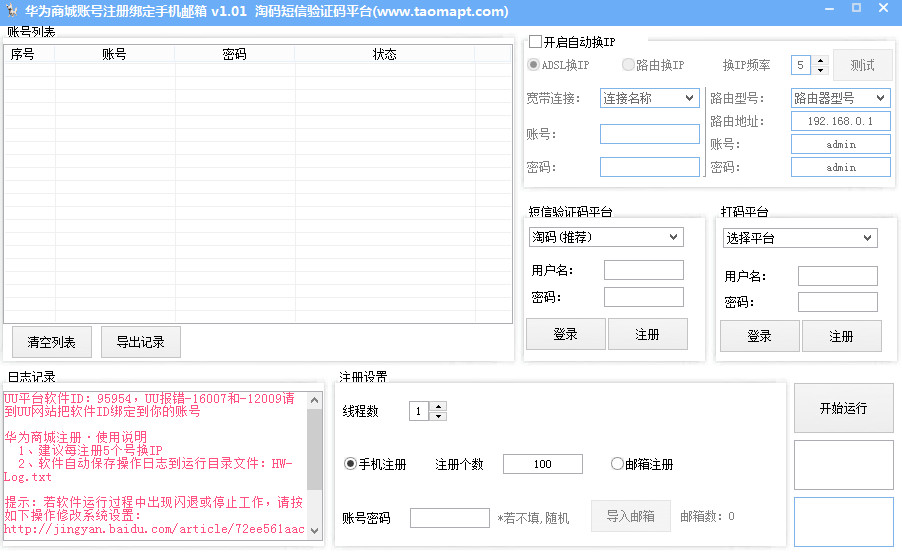The width and height of the screenshot is (902, 553).
Task: Click the '*若不填,随机' hint text
Action: (533, 518)
